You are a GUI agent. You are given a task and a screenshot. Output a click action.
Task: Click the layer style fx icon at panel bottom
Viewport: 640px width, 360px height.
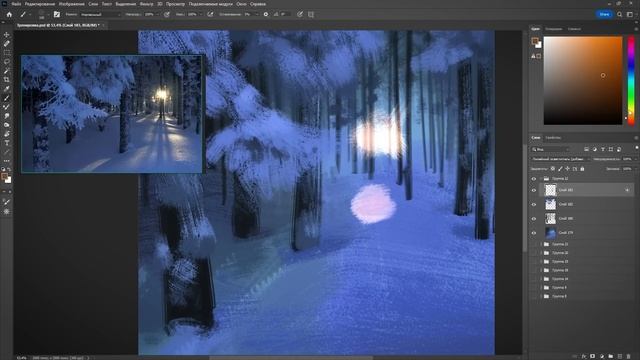click(x=584, y=356)
